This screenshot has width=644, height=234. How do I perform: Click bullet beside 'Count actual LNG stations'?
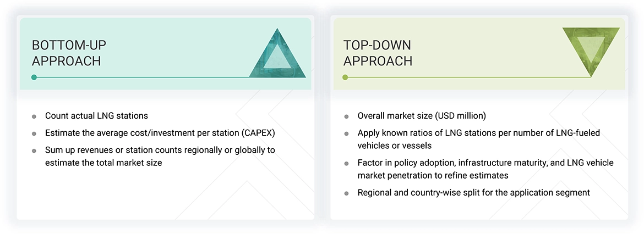[34, 116]
